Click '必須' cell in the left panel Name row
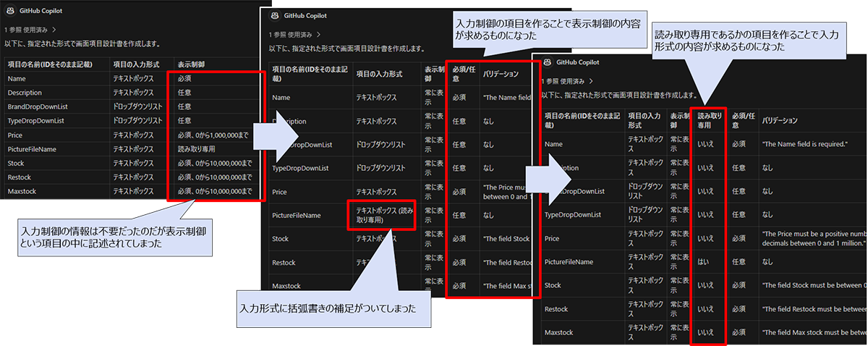This screenshot has height=346, width=868. tap(184, 78)
